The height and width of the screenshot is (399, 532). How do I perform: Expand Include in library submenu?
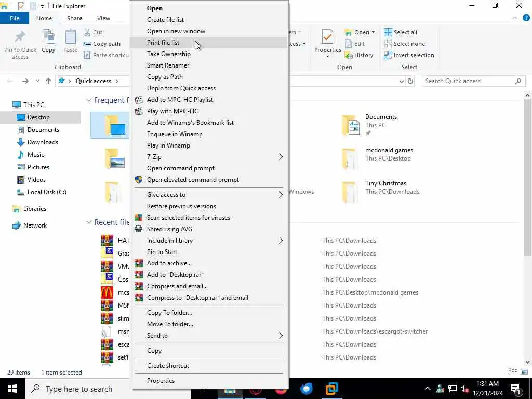point(209,241)
